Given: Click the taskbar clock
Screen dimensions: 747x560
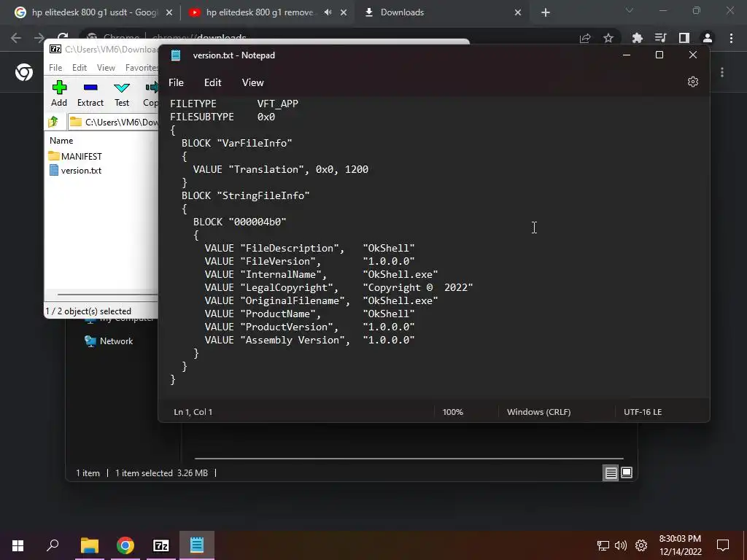Looking at the screenshot, I should 680,545.
